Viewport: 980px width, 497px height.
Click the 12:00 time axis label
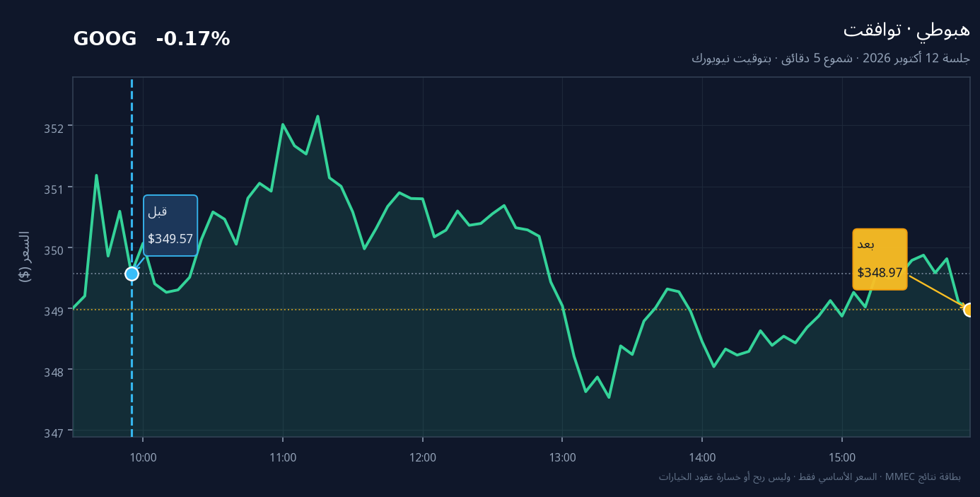423,457
